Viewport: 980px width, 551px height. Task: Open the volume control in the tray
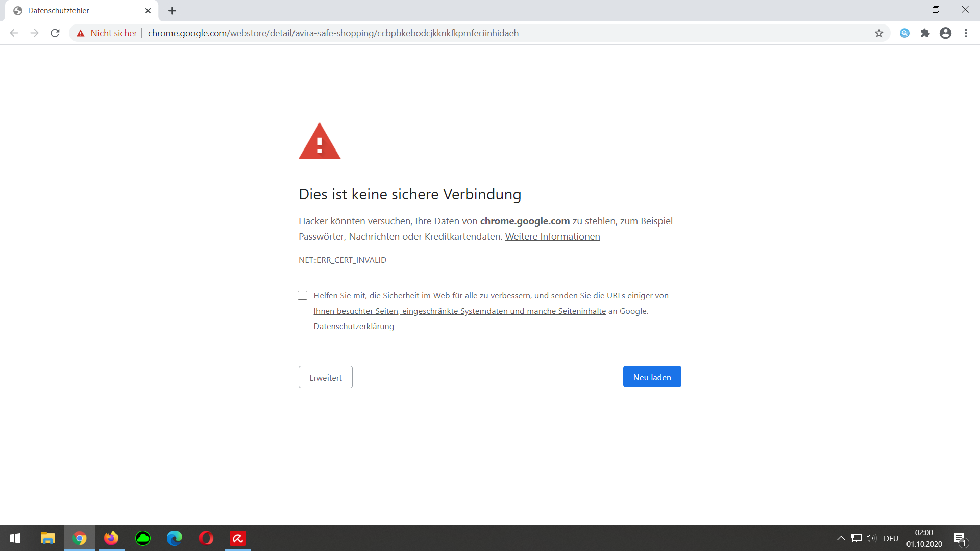[x=870, y=538]
